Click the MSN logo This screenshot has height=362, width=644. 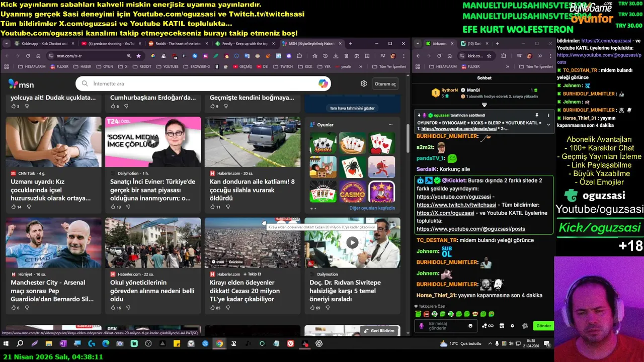[21, 84]
